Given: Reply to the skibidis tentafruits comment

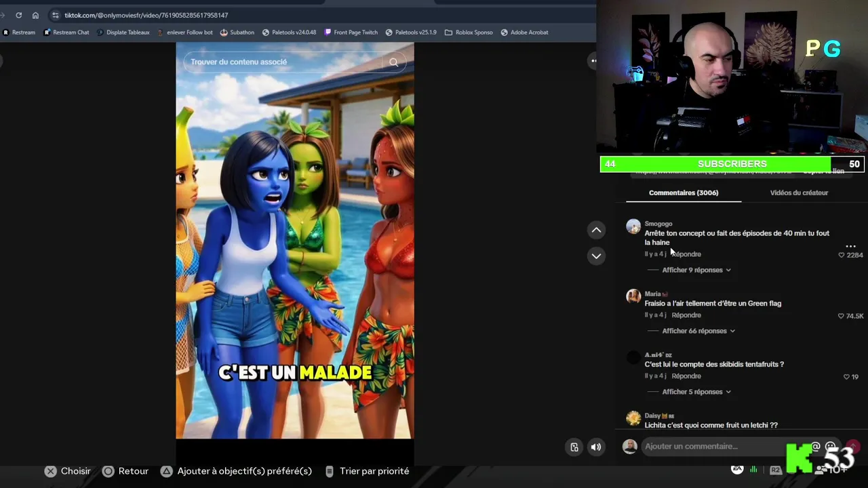Looking at the screenshot, I should coord(686,376).
